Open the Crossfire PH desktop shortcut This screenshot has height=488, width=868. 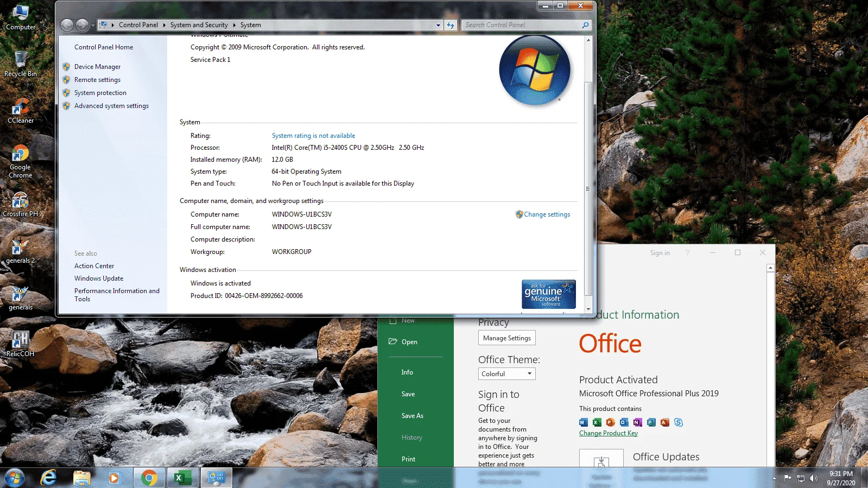[x=20, y=205]
